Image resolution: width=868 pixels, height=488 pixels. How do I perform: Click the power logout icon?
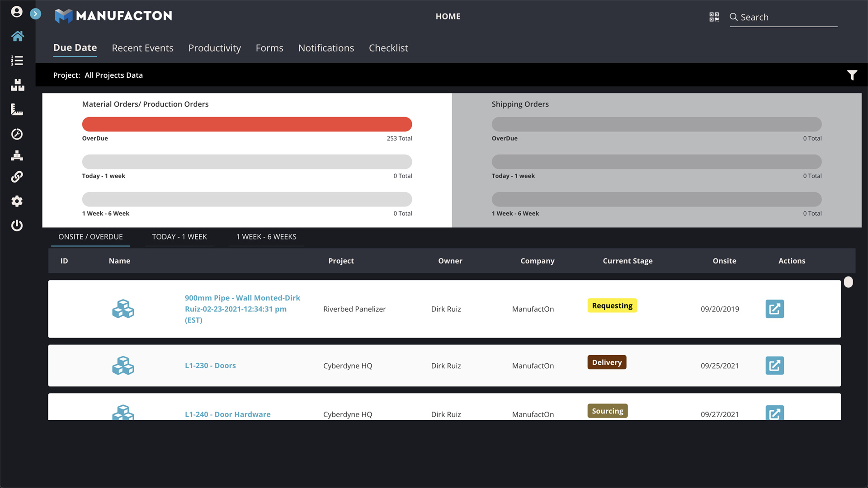[x=17, y=225]
